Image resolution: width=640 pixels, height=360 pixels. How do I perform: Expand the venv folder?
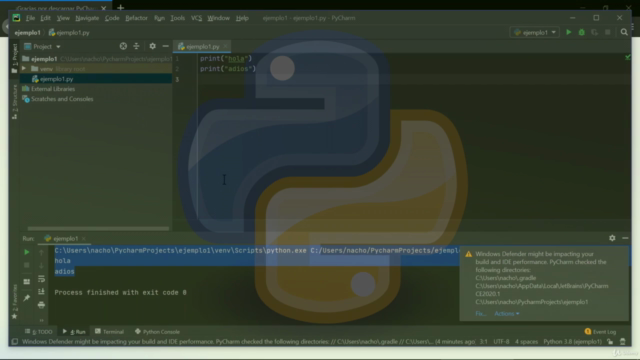pyautogui.click(x=24, y=69)
